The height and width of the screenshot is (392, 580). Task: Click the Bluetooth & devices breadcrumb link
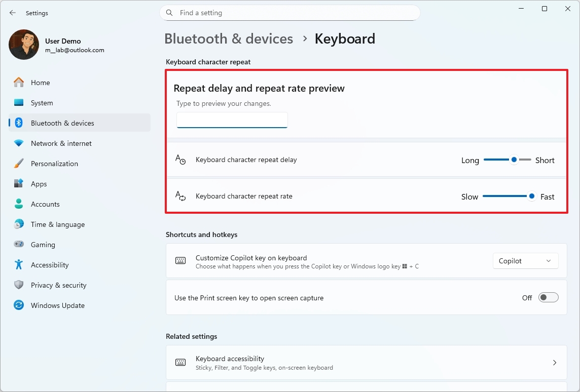point(229,38)
